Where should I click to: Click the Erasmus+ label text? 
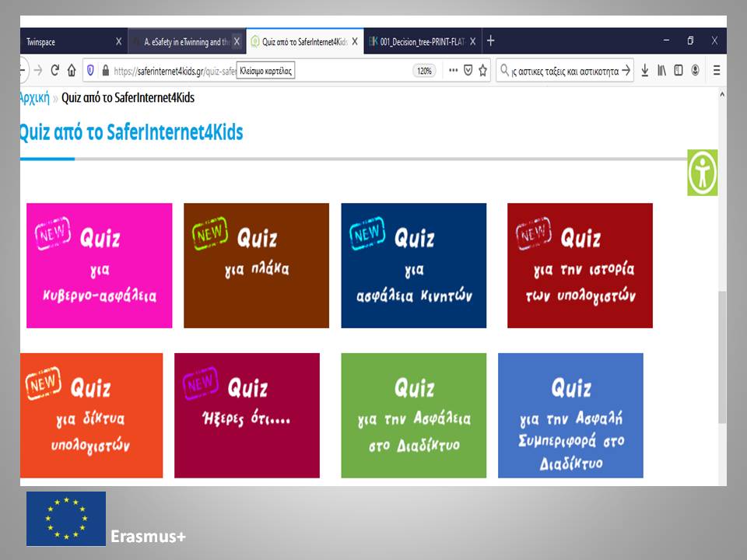[x=148, y=536]
